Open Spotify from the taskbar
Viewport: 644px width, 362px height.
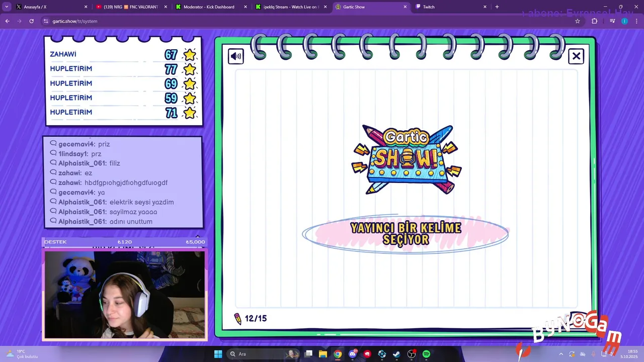click(426, 354)
